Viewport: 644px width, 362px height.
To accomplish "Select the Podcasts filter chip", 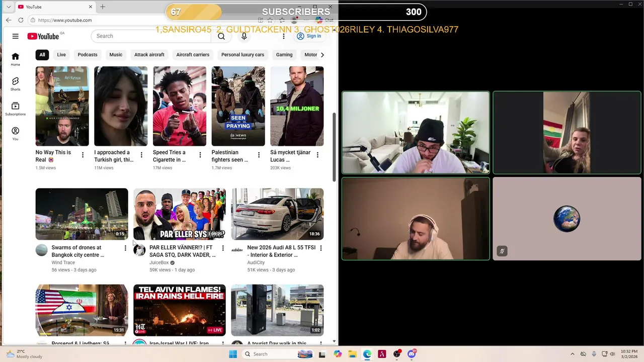I will pos(88,55).
